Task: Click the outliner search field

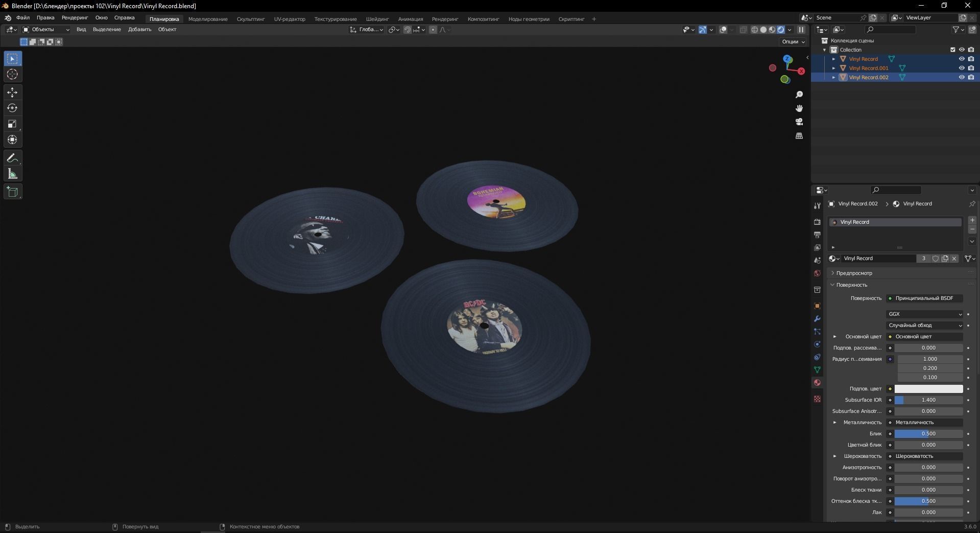Action: (891, 30)
